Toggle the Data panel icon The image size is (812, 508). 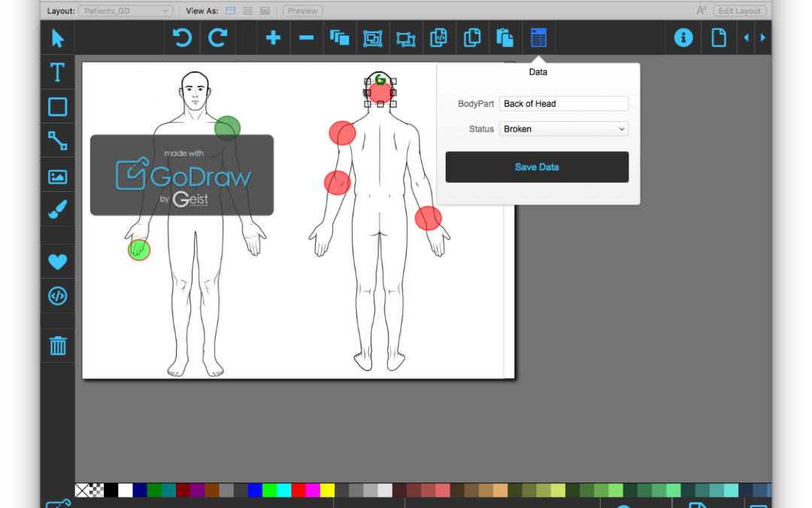point(538,38)
